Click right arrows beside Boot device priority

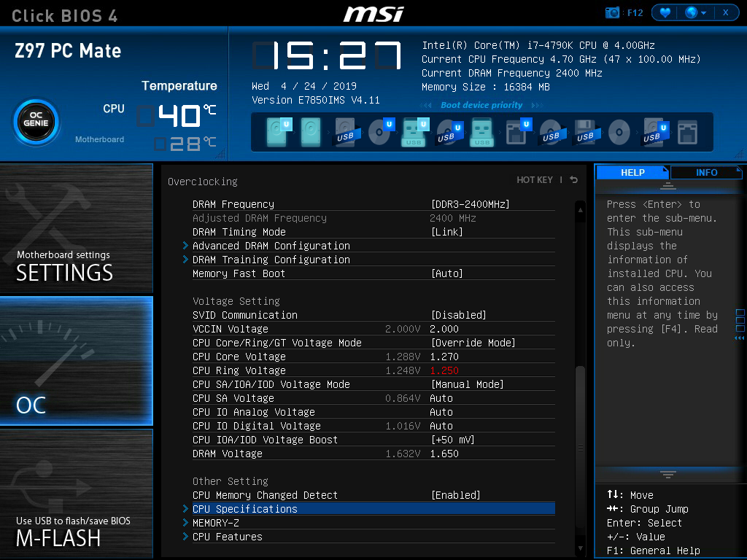537,105
